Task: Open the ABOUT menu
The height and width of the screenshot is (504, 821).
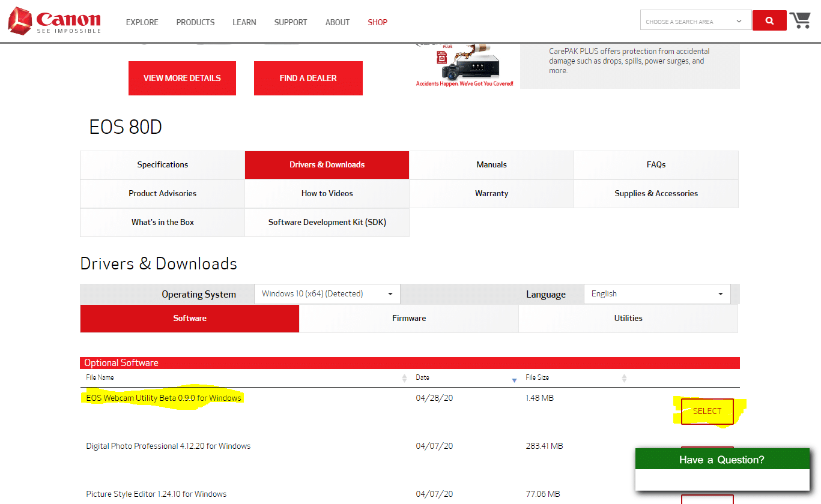Action: point(338,22)
